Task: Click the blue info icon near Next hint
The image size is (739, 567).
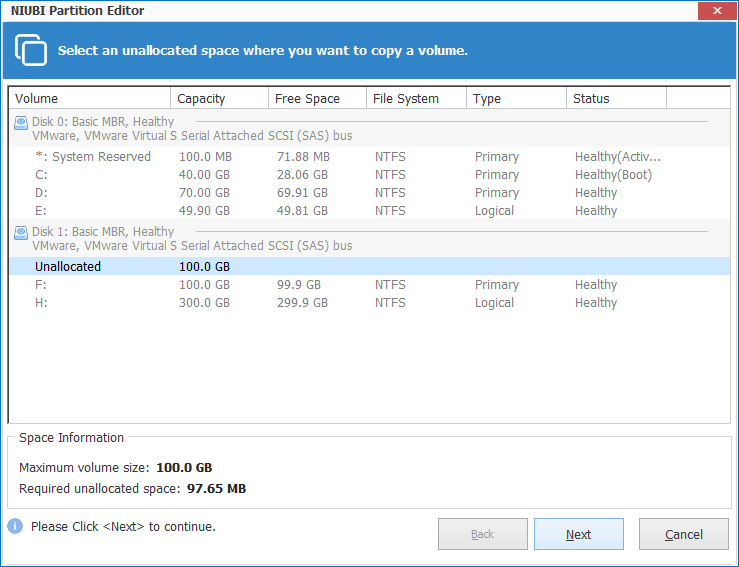Action: point(15,526)
